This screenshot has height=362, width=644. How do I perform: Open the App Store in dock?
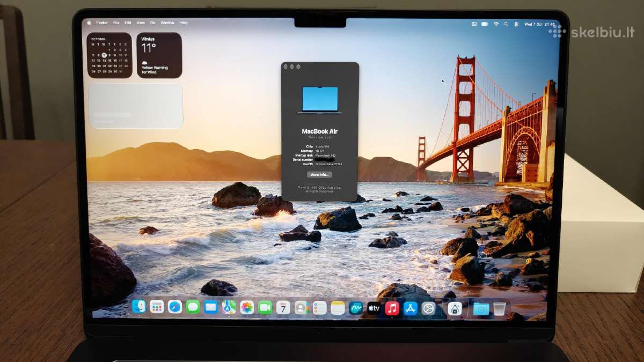click(x=411, y=308)
